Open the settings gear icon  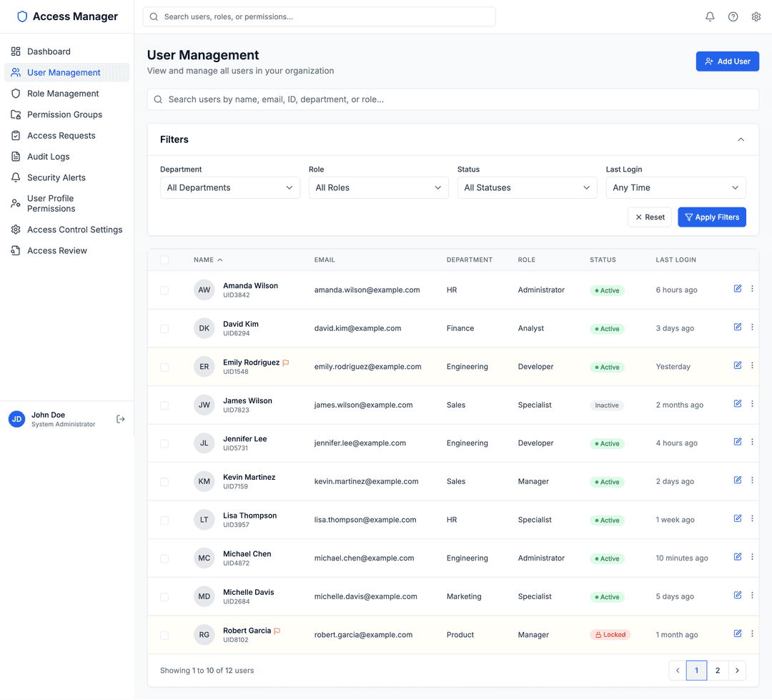(756, 16)
